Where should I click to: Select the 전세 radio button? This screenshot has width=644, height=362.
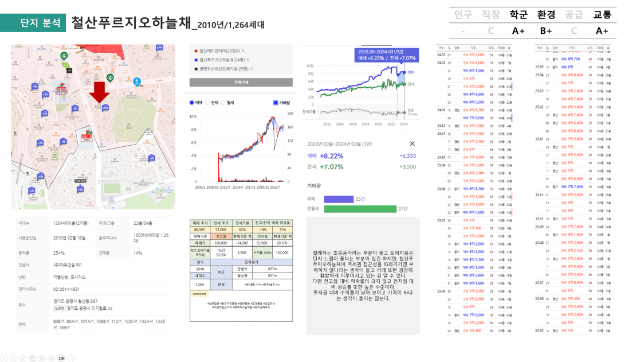[x=207, y=103]
